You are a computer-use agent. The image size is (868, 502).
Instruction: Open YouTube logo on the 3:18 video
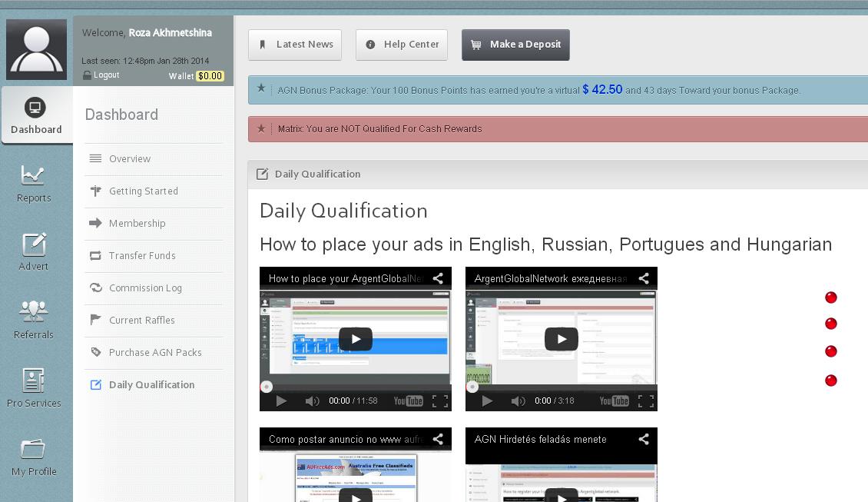(x=614, y=401)
